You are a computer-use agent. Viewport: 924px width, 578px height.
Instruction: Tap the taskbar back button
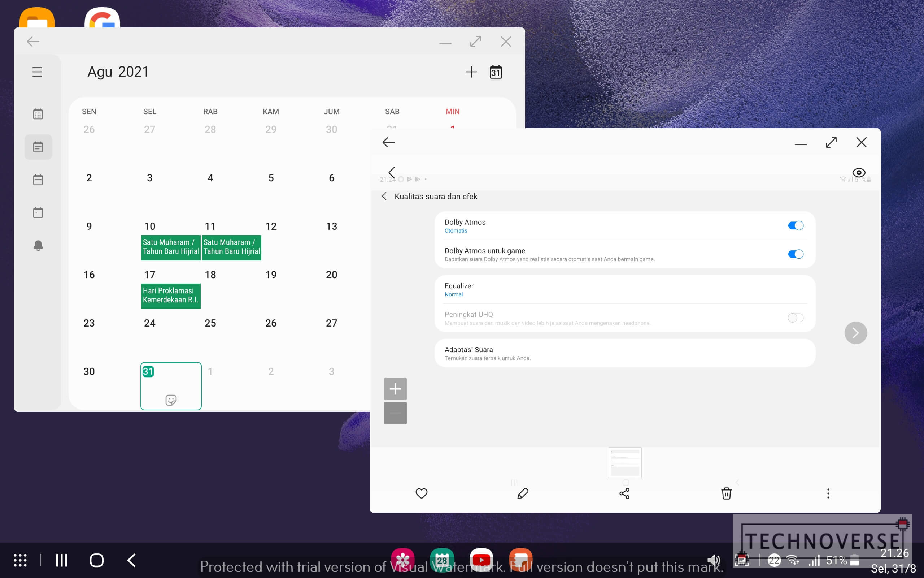[x=131, y=560]
